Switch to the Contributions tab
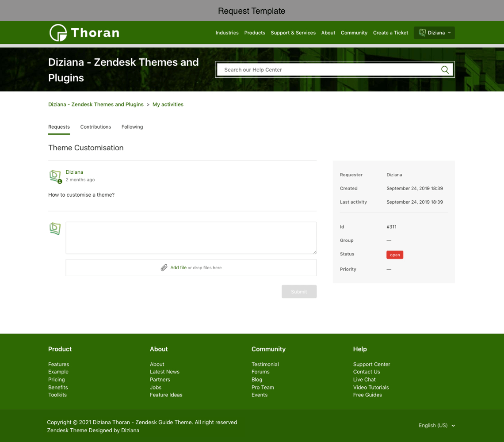Screen dimensions: 504x442 [x=95, y=127]
